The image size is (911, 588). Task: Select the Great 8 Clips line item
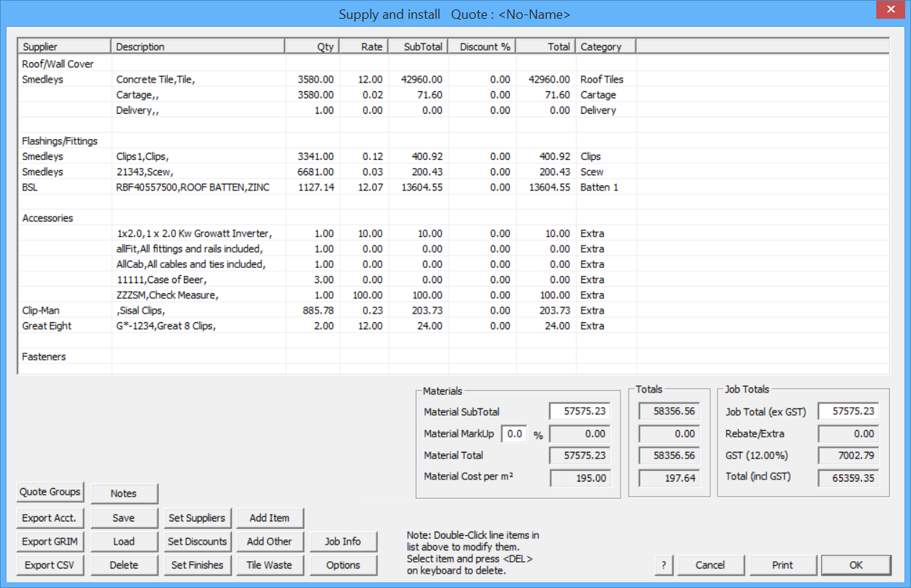pyautogui.click(x=453, y=326)
